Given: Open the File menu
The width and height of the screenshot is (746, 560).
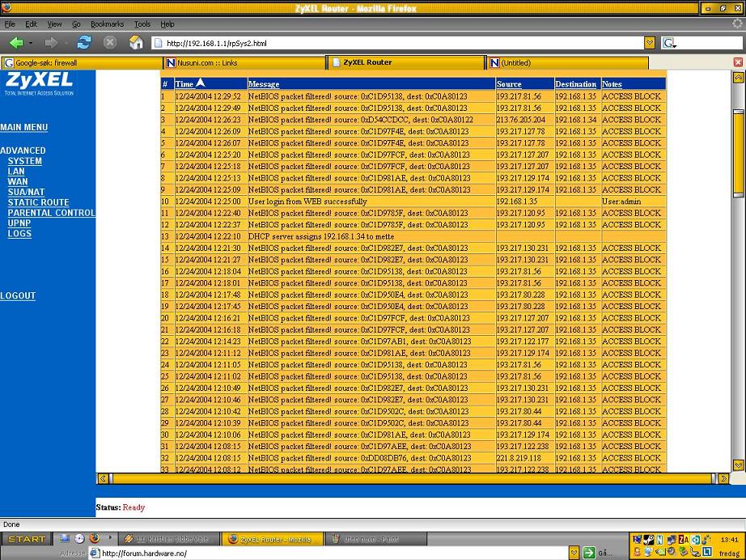Looking at the screenshot, I should pyautogui.click(x=10, y=23).
